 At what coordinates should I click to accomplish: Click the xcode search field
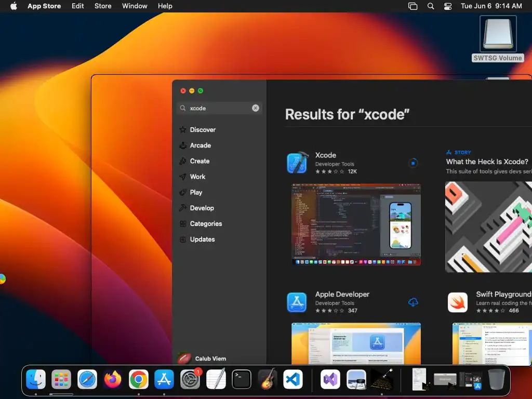(x=219, y=108)
